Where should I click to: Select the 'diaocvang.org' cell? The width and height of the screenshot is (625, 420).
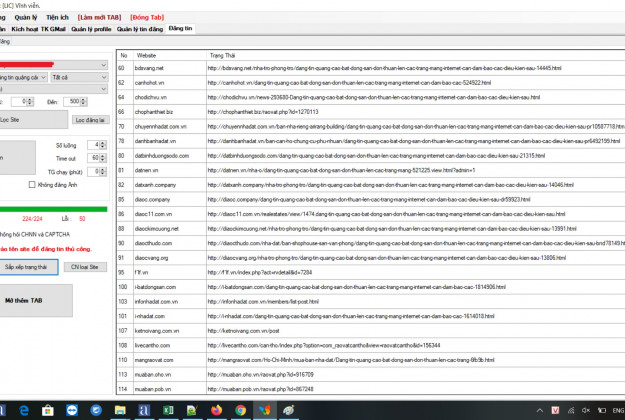click(170, 258)
